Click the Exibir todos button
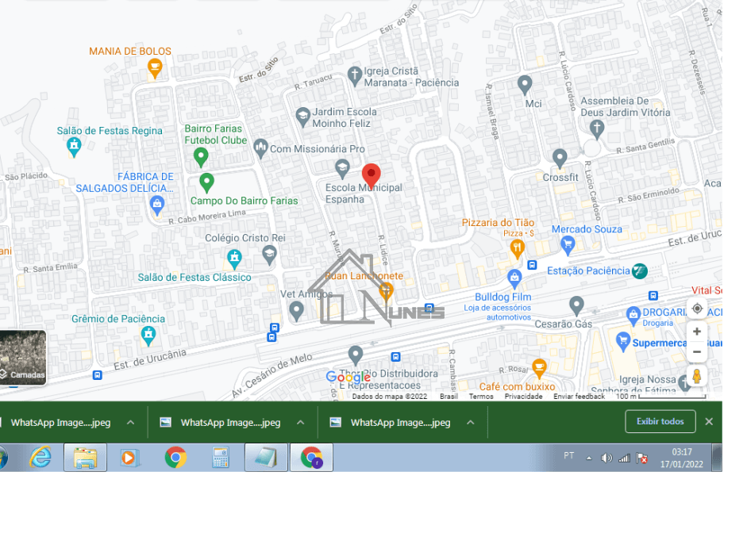 (x=660, y=421)
